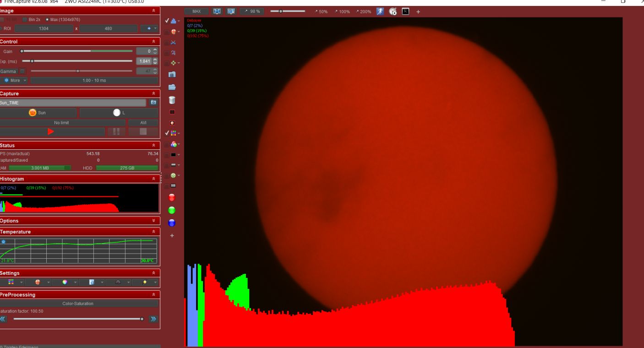Image resolution: width=644 pixels, height=348 pixels.
Task: Click the green channel ball icon
Action: 172,211
